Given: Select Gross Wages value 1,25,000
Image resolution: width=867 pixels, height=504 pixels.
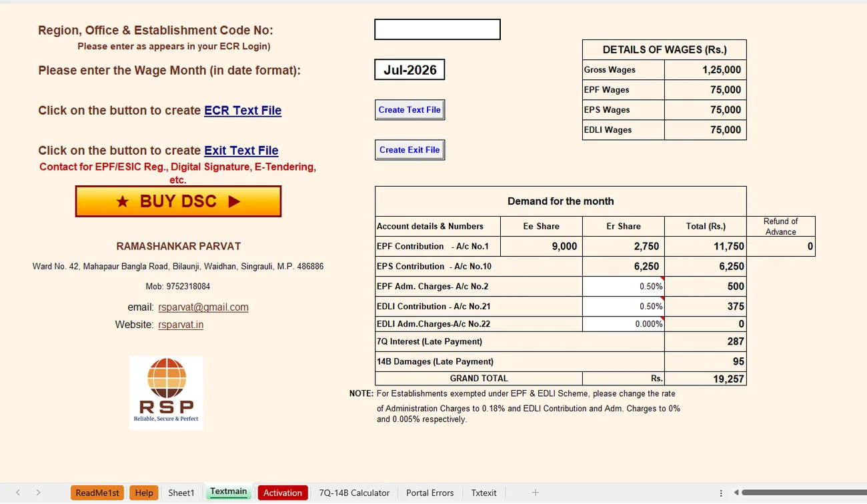Looking at the screenshot, I should 706,70.
